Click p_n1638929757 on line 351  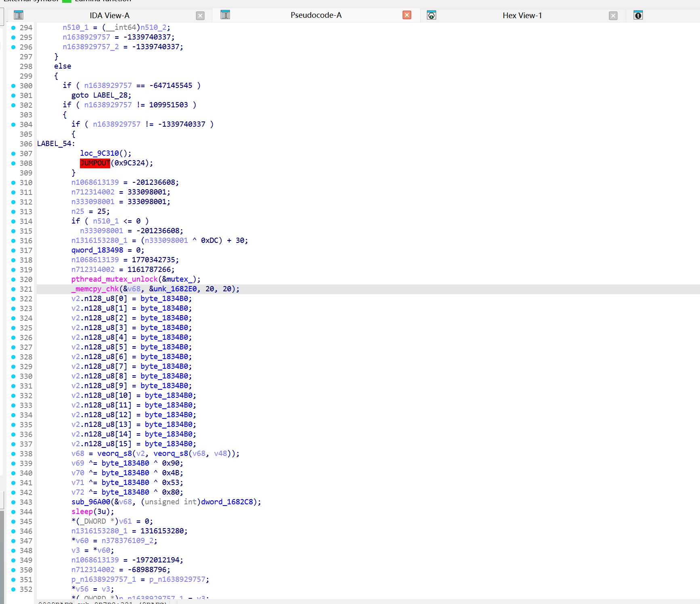[x=177, y=579]
